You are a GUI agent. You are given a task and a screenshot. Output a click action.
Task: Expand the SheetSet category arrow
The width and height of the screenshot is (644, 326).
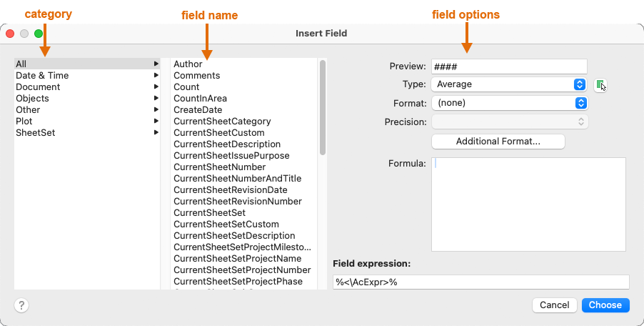(x=156, y=133)
